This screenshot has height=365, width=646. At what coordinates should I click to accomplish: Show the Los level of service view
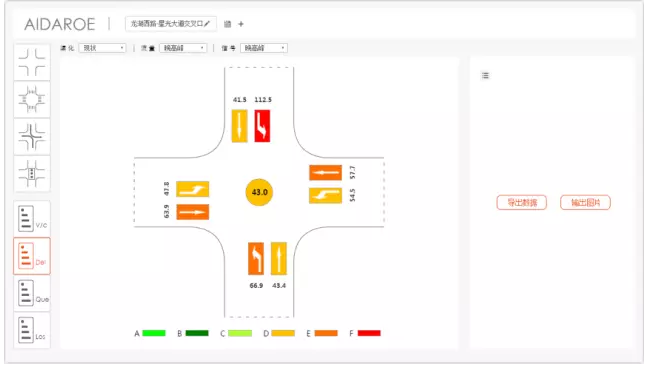[x=32, y=330]
